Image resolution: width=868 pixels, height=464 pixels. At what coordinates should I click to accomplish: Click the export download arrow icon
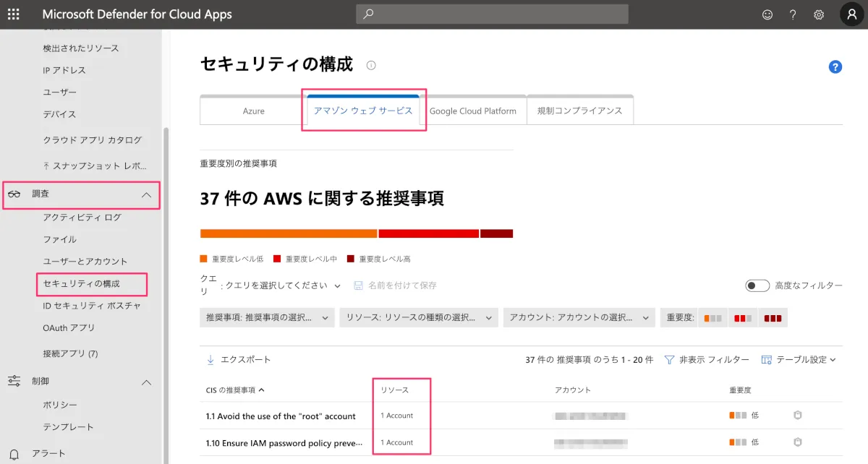(x=210, y=359)
